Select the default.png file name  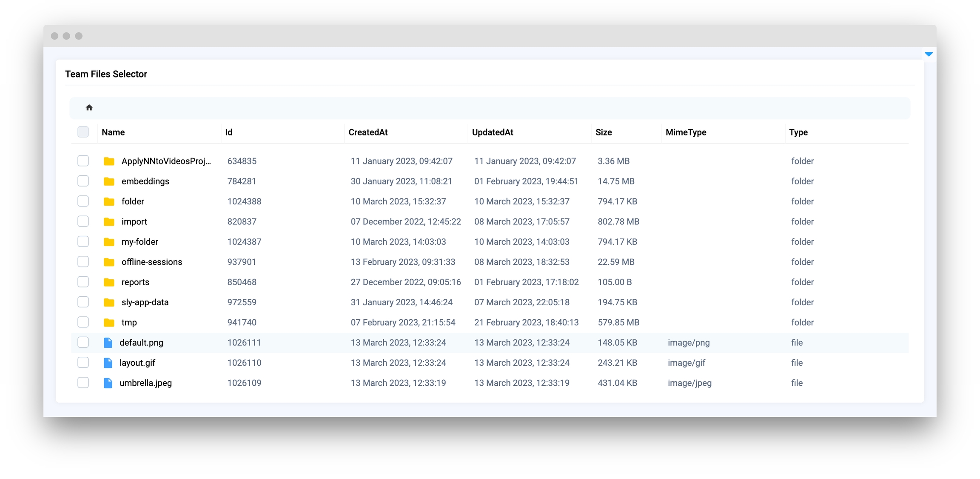click(141, 343)
